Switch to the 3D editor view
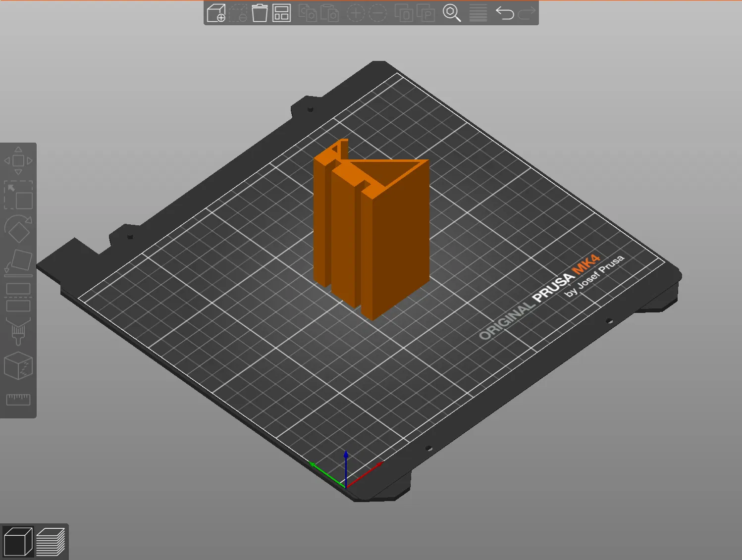 click(18, 542)
